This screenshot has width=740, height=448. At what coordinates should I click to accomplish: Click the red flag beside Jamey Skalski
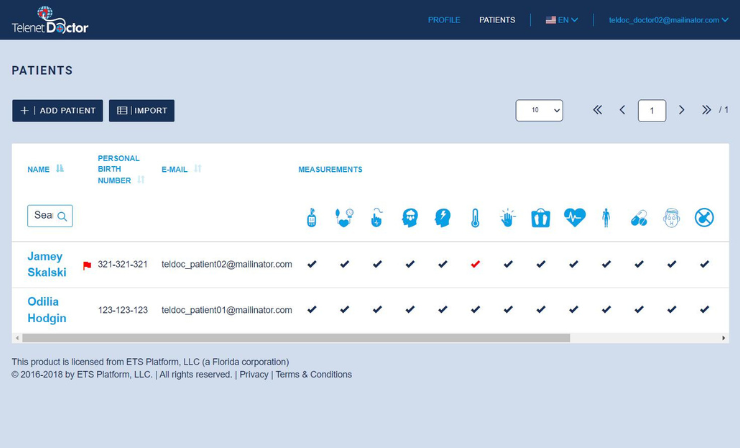click(x=87, y=265)
